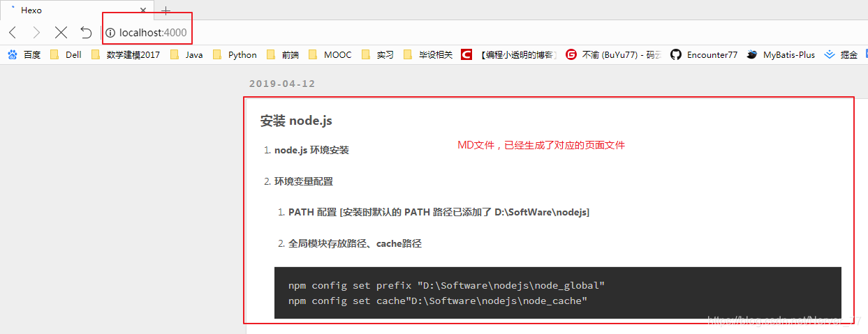Open the 编程小透明的博客 bookmark
Viewport: 868px width, 334px height.
click(x=509, y=55)
